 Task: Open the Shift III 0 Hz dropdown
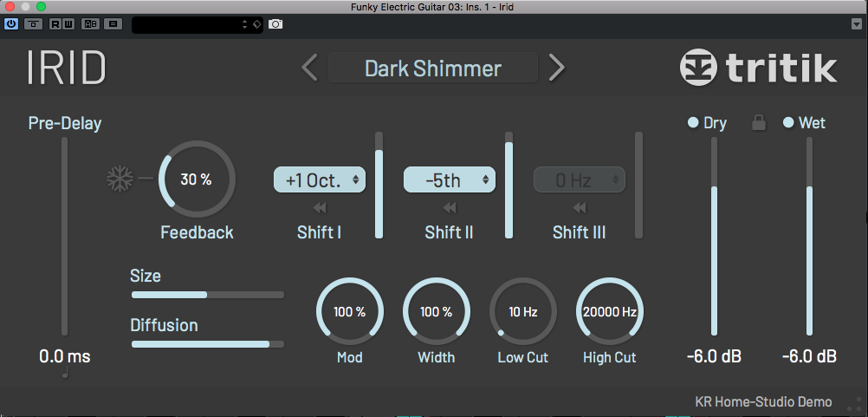pos(579,180)
